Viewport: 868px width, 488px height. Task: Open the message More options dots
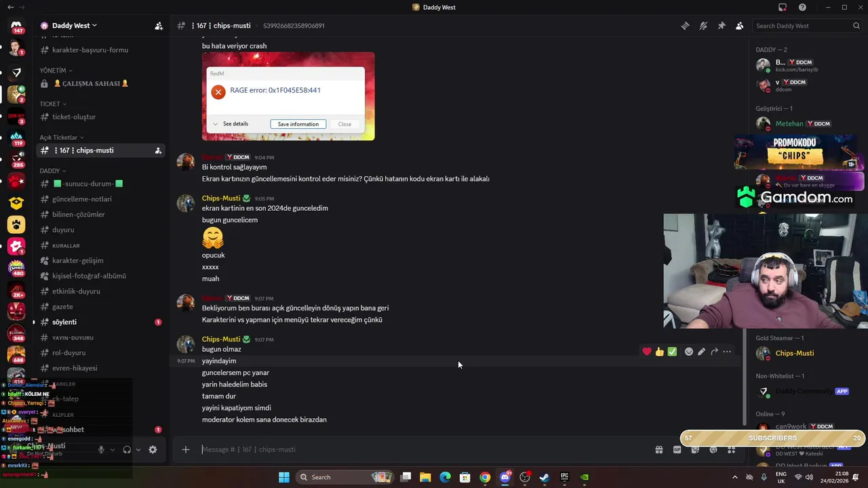tap(727, 352)
